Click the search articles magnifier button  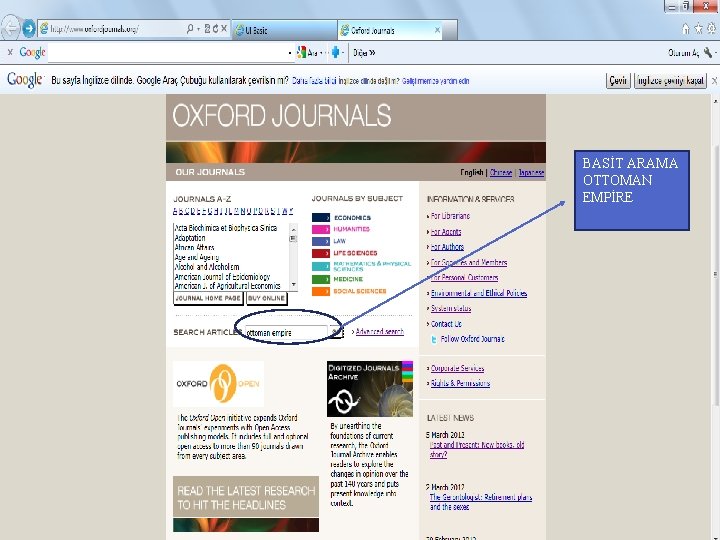(335, 332)
